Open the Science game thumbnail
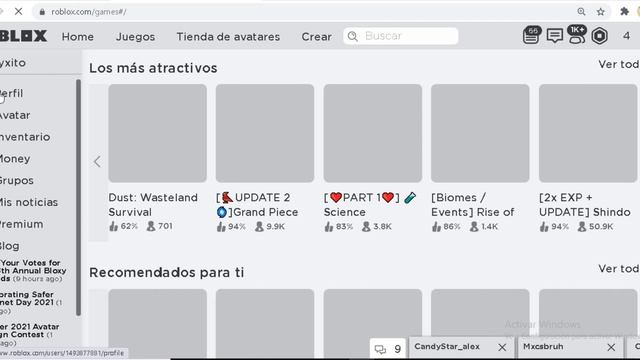Image resolution: width=640 pixels, height=360 pixels. [373, 133]
